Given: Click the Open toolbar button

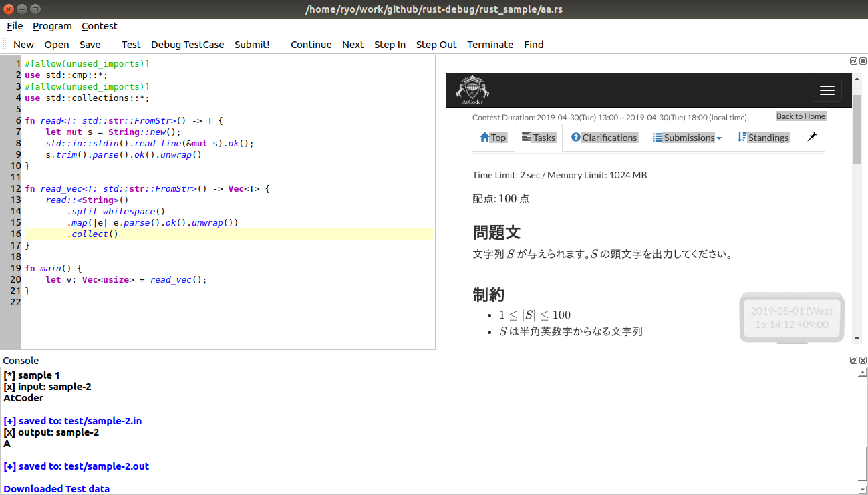Looking at the screenshot, I should 57,45.
